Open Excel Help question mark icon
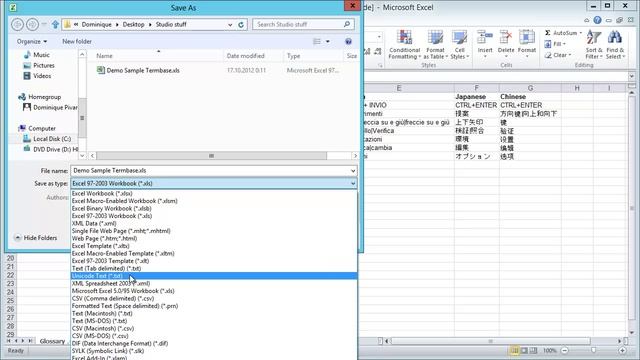 (597, 20)
